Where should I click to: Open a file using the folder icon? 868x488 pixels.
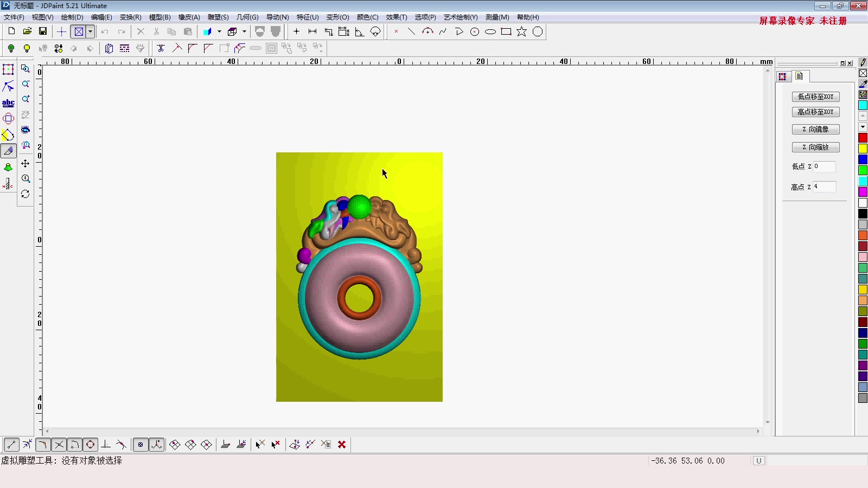coord(27,31)
